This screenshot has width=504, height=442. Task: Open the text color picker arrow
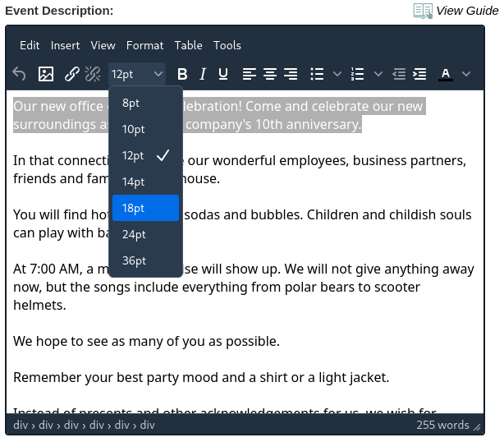click(x=466, y=74)
